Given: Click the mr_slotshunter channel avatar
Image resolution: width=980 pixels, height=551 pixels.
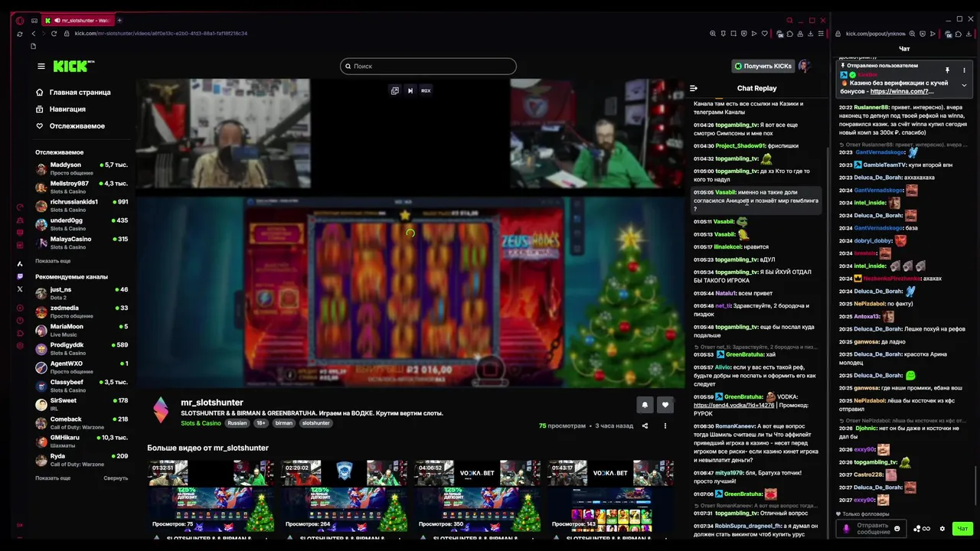Looking at the screenshot, I should [x=160, y=409].
